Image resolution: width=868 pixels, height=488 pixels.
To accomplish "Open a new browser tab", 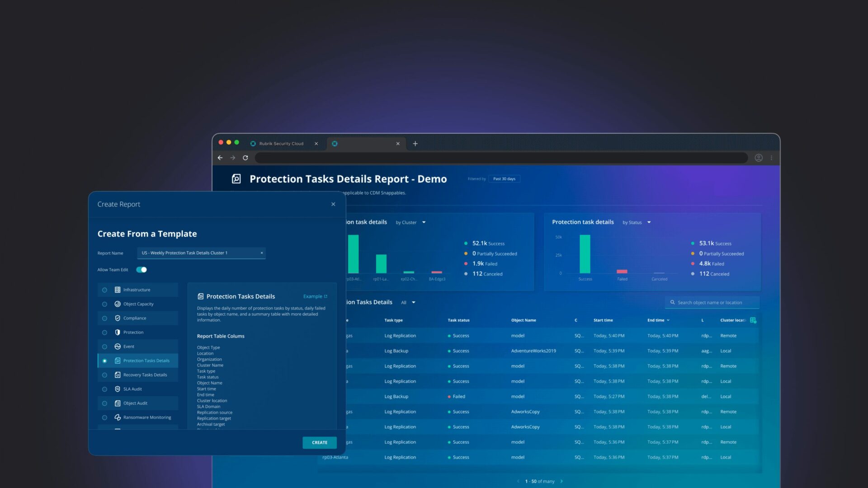I will [415, 144].
